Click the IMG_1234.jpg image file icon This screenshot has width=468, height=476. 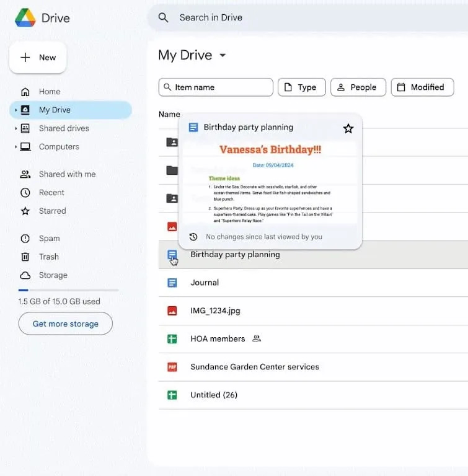172,311
